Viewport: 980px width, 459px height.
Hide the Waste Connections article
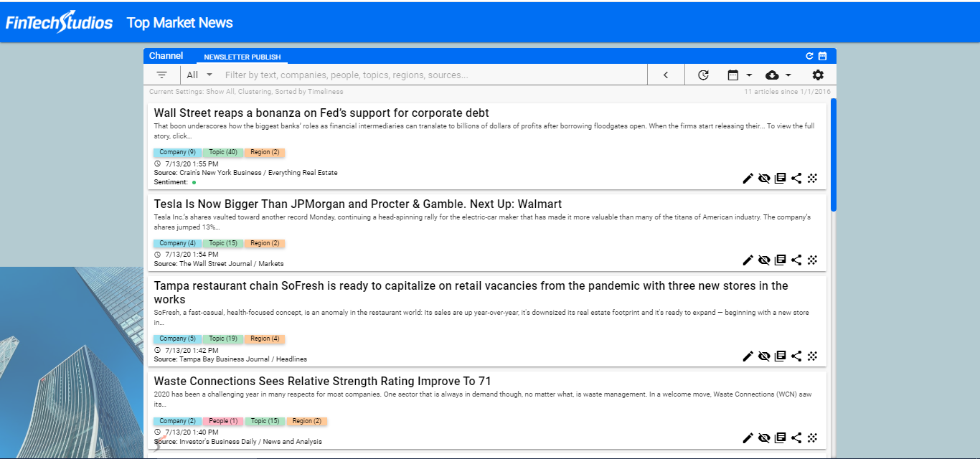[x=764, y=438]
